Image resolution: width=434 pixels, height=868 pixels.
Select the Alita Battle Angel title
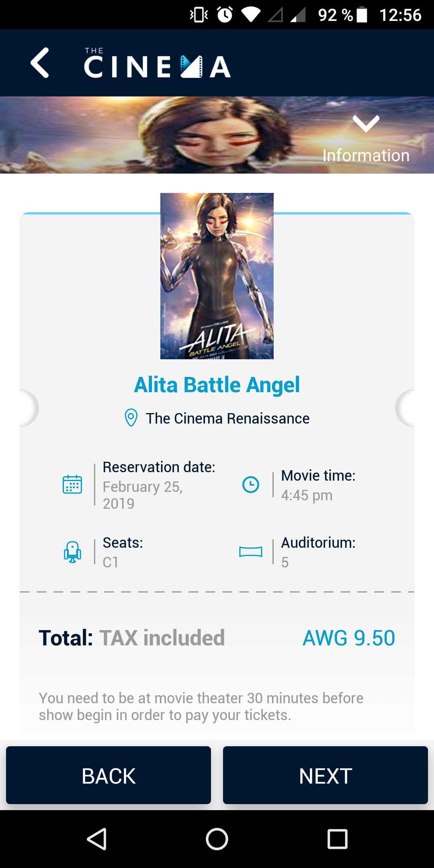click(x=217, y=385)
